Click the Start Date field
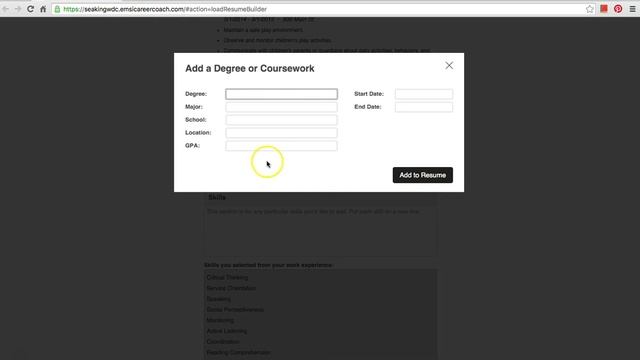This screenshot has width=640, height=360. (424, 94)
